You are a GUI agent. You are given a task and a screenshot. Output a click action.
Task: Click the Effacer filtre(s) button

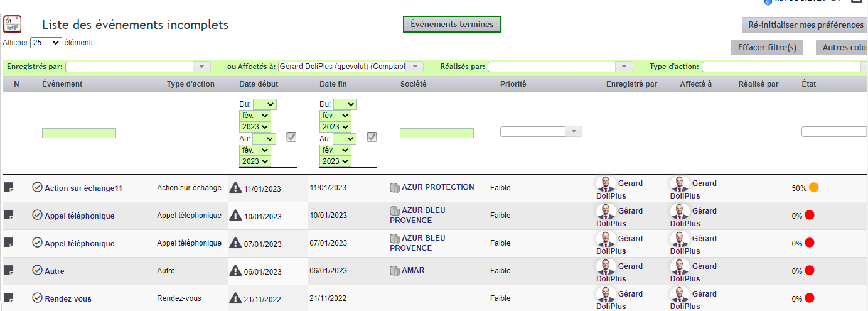coord(767,47)
